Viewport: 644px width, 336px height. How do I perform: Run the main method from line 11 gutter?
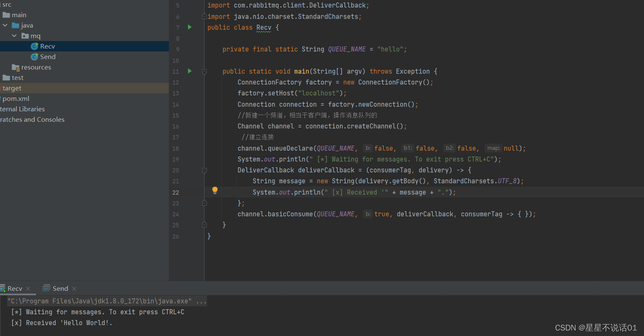[x=190, y=71]
